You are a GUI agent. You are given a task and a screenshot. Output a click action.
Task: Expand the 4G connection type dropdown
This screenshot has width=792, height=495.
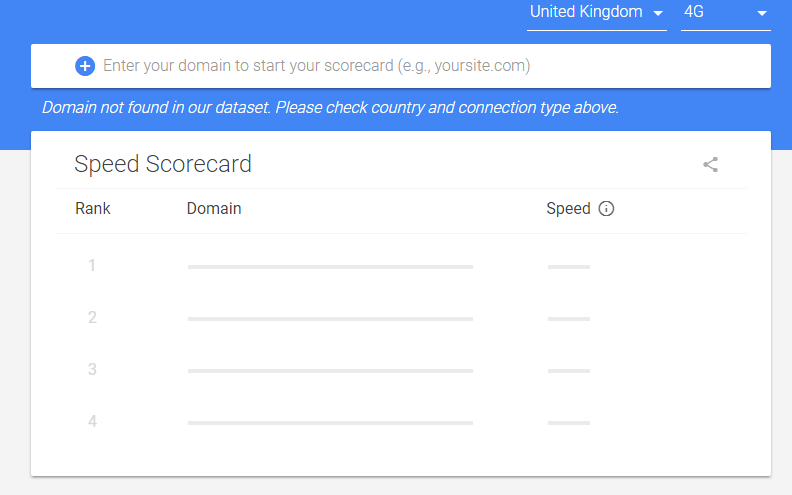tap(725, 14)
